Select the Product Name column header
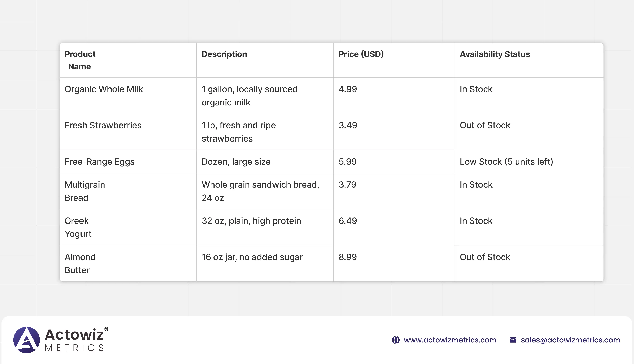 80,60
